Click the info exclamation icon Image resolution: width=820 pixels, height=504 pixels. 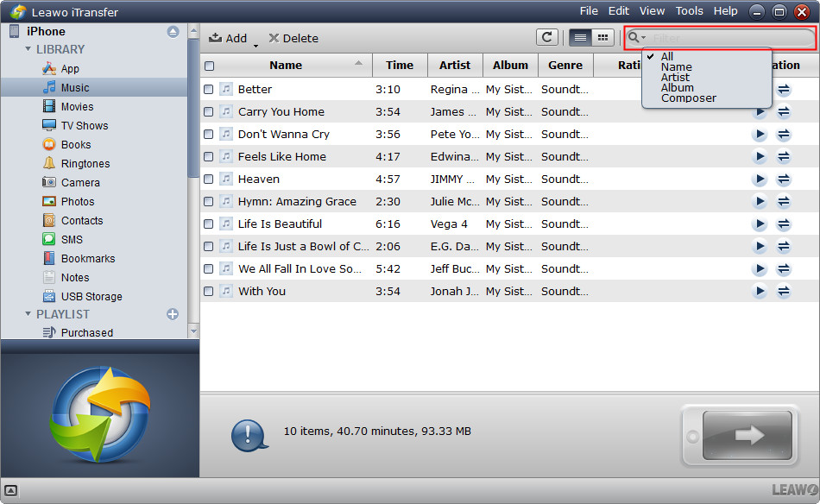pyautogui.click(x=249, y=435)
